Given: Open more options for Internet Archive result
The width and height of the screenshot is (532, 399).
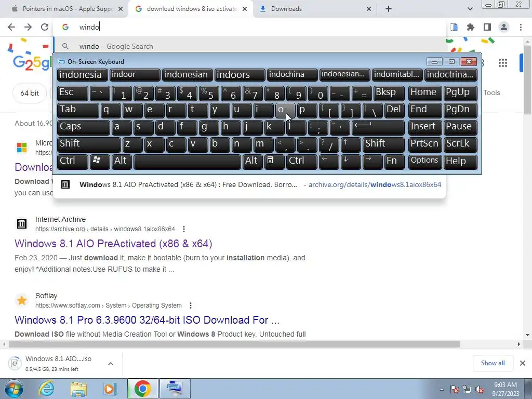Looking at the screenshot, I should [184, 229].
